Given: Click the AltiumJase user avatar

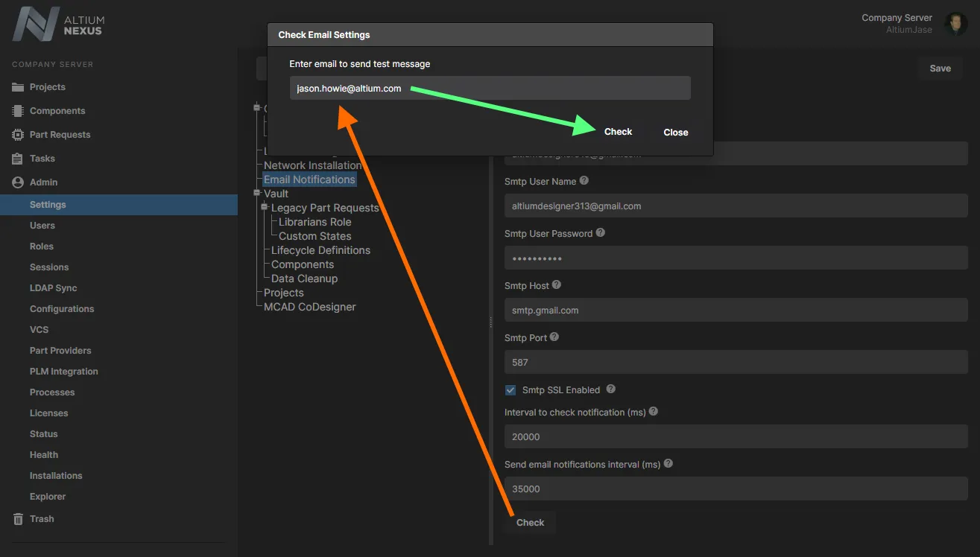Looking at the screenshot, I should (955, 24).
